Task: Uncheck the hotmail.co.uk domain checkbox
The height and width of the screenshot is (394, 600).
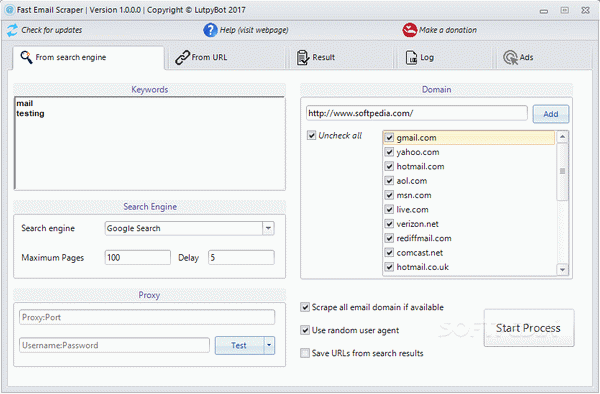Action: tap(389, 267)
